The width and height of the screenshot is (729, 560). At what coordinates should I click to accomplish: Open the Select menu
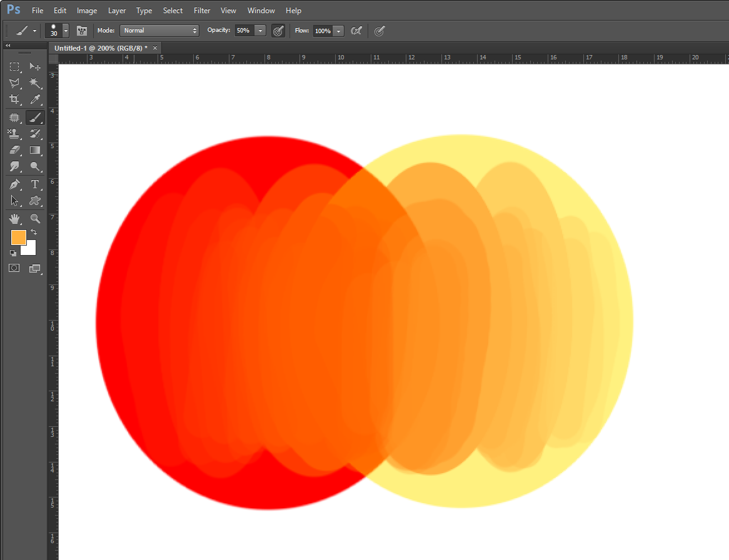click(x=173, y=10)
